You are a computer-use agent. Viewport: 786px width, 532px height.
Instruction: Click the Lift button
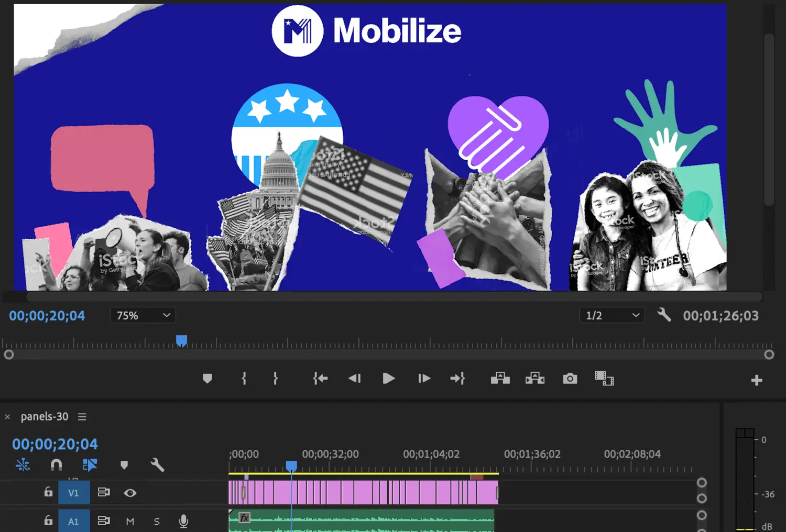[500, 378]
